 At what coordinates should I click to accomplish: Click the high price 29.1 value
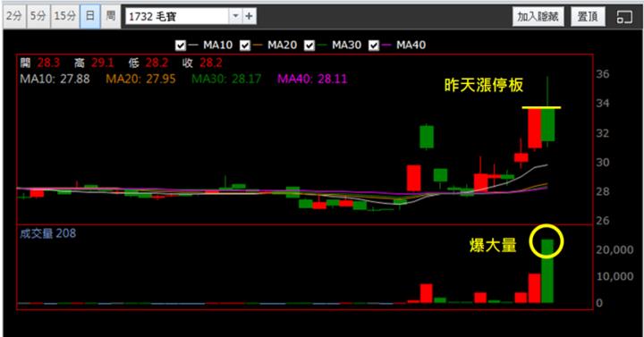click(x=102, y=63)
